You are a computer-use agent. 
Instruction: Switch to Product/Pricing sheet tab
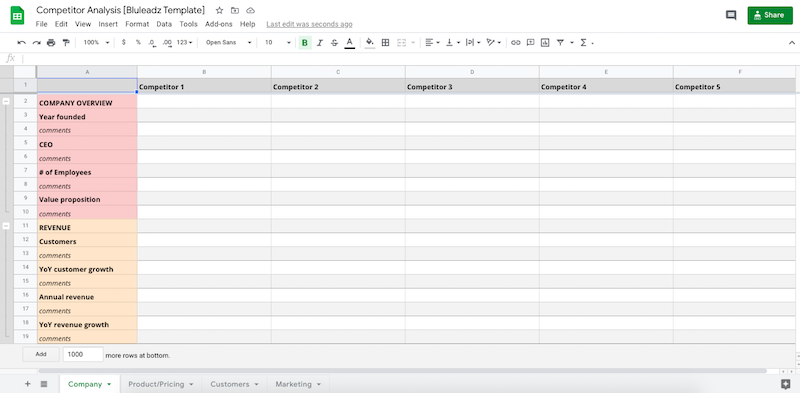161,384
